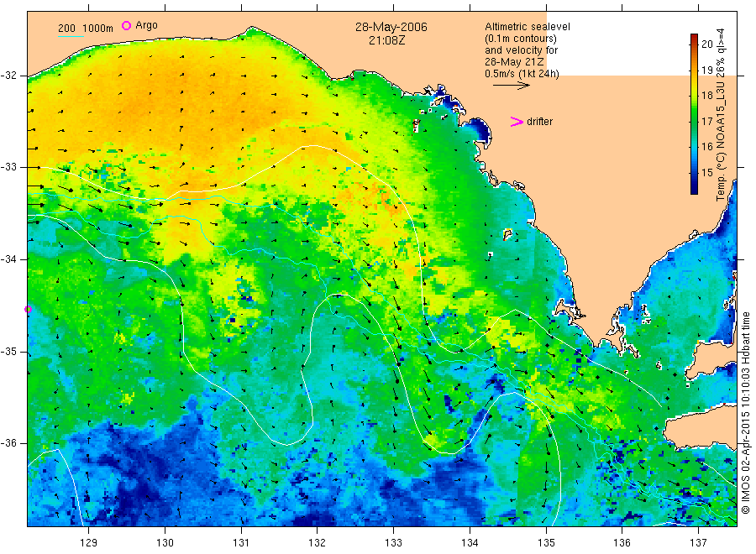756x554 pixels.
Task: Click the '0.5m/s (1kt 24h)' label
Action: pyautogui.click(x=522, y=74)
